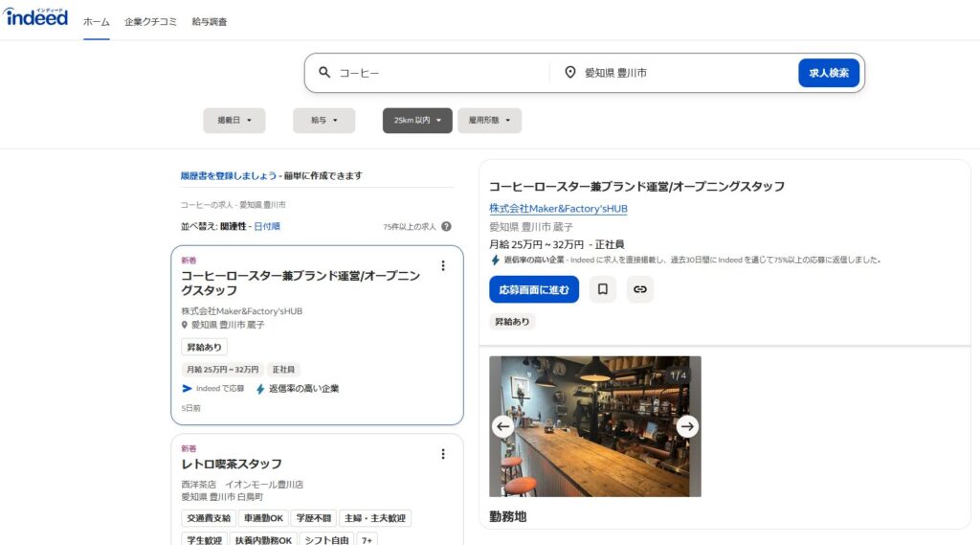Click the location pin icon
This screenshot has height=545, width=980.
click(570, 73)
